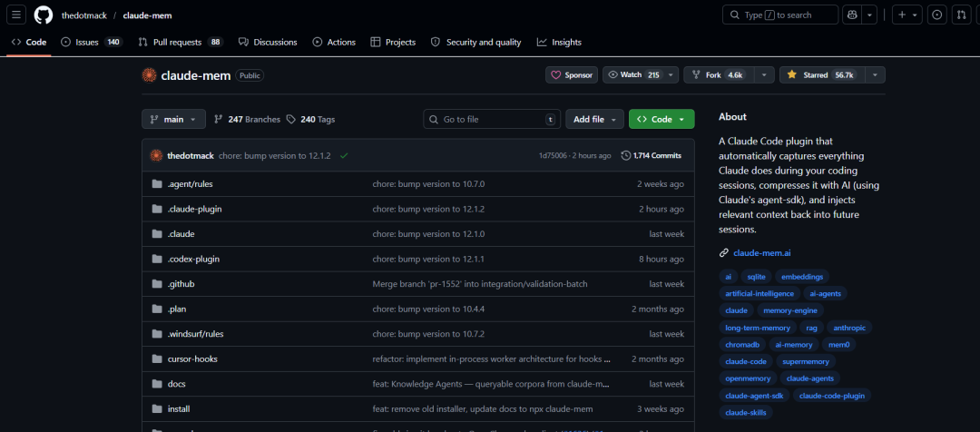The image size is (980, 432).
Task: Open the .windsurf/rules folder name
Action: click(x=196, y=335)
